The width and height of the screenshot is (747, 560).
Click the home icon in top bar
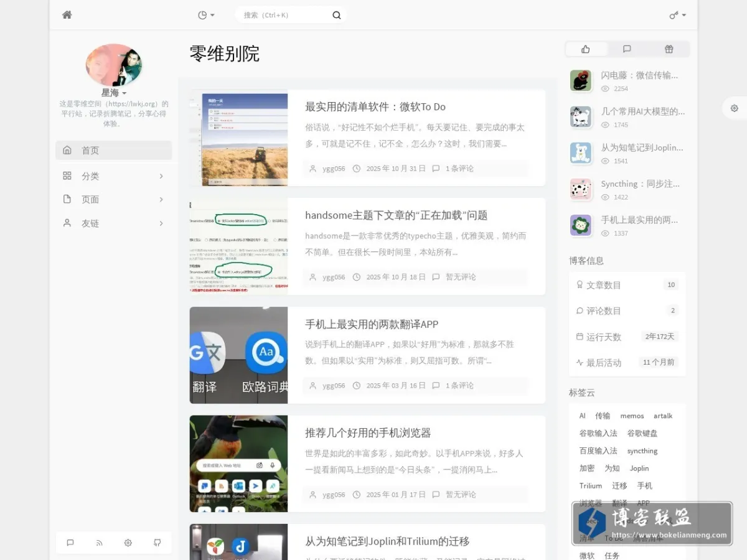(x=67, y=15)
